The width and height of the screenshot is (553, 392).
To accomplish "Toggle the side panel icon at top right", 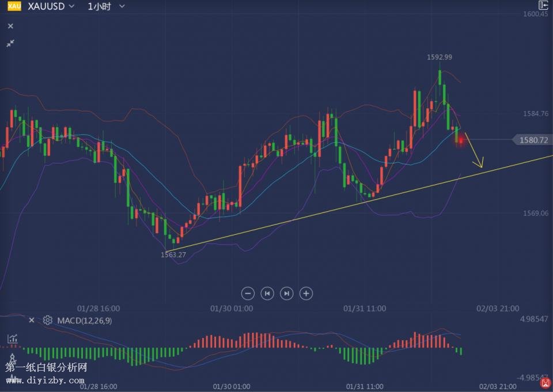I will (x=543, y=5).
